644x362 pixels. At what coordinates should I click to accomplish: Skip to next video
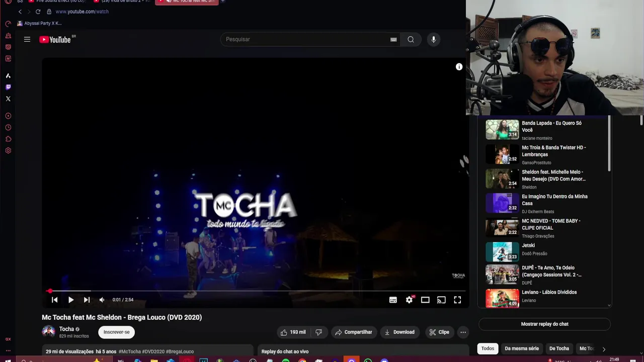click(x=87, y=300)
